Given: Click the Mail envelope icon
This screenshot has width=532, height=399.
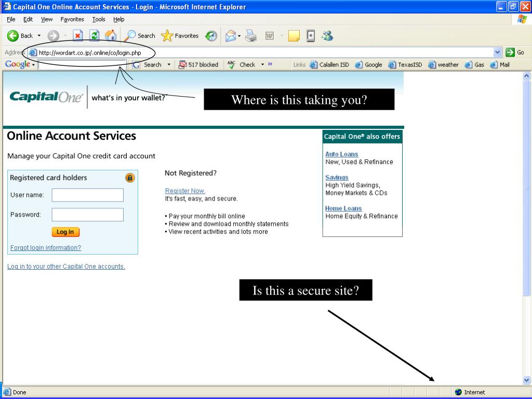Looking at the screenshot, I should point(231,36).
